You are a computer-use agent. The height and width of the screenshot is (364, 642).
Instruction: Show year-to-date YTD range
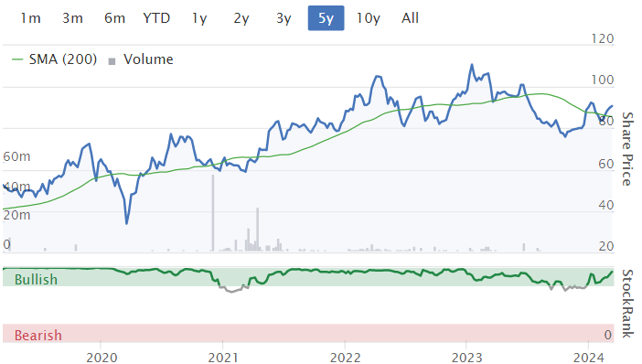tap(156, 18)
